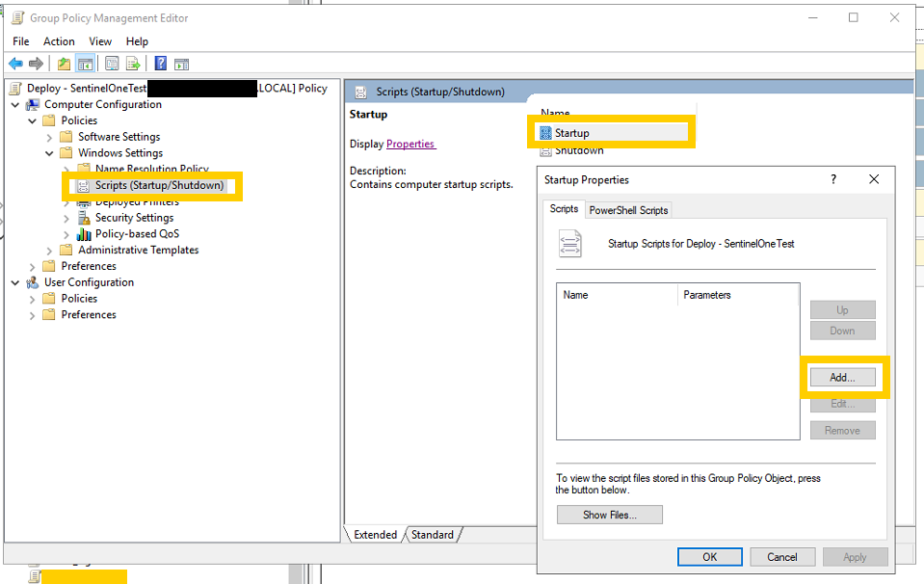Screen dimensions: 924x584
Task: Collapse the User Configuration node
Action: coord(15,282)
